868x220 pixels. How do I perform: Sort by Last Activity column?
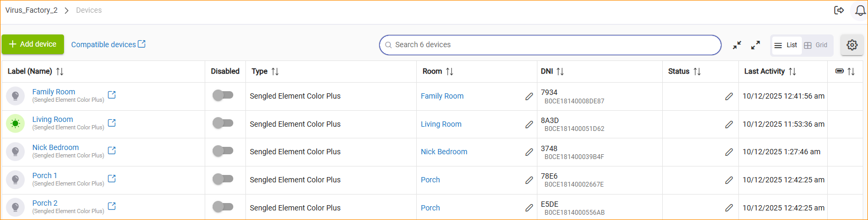click(x=792, y=72)
